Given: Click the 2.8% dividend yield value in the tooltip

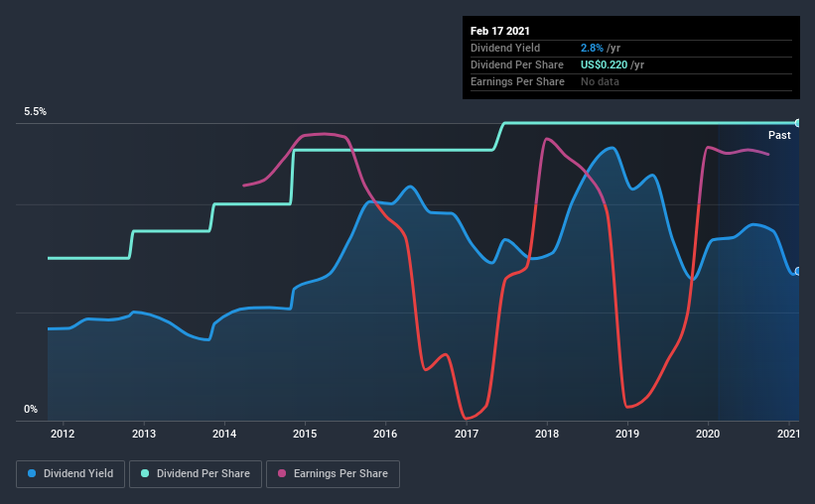Looking at the screenshot, I should click(x=592, y=48).
